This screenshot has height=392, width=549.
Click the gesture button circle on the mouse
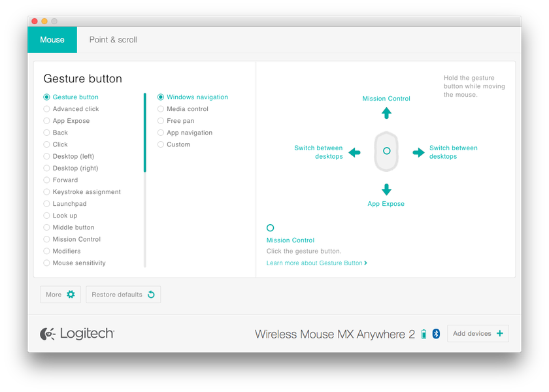386,151
